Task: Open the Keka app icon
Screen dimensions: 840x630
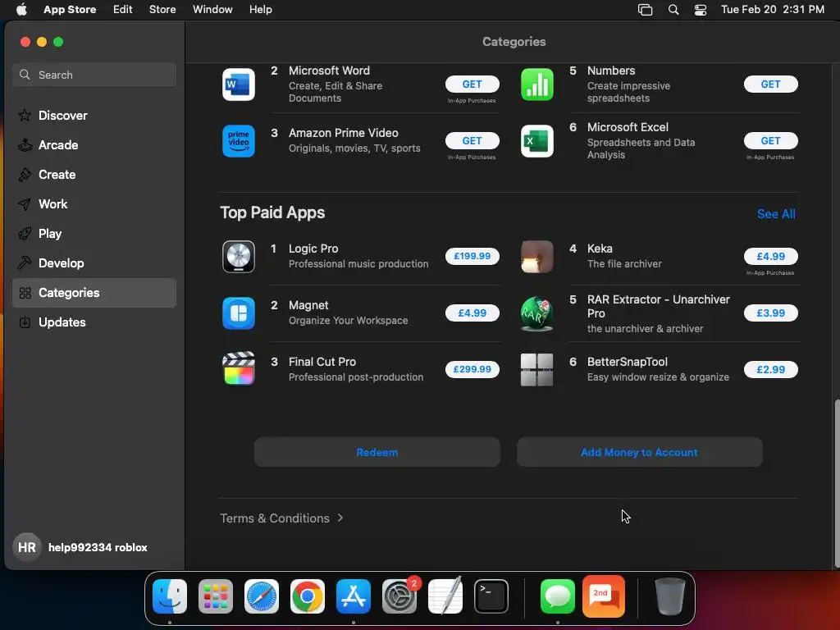Action: [x=536, y=257]
